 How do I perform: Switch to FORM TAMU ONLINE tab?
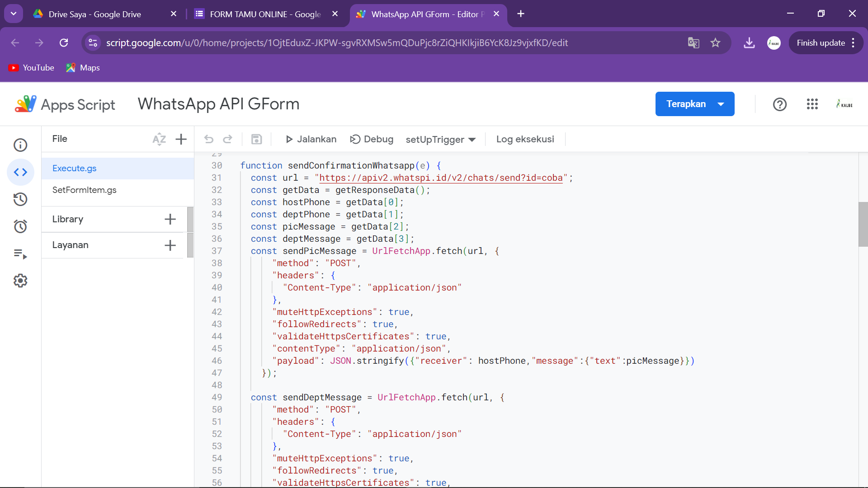pyautogui.click(x=265, y=14)
